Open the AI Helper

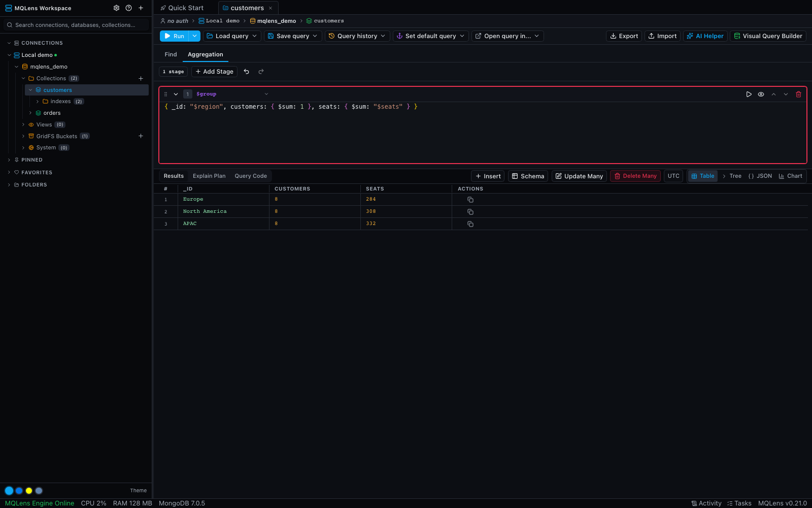click(x=705, y=36)
